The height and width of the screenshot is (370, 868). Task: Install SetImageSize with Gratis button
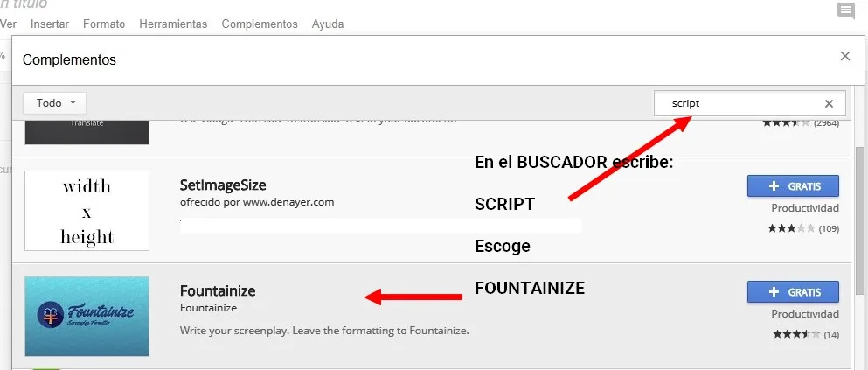point(793,185)
